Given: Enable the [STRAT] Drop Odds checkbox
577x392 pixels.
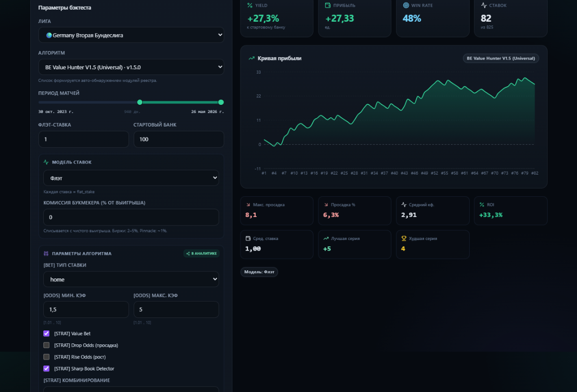Looking at the screenshot, I should 47,345.
